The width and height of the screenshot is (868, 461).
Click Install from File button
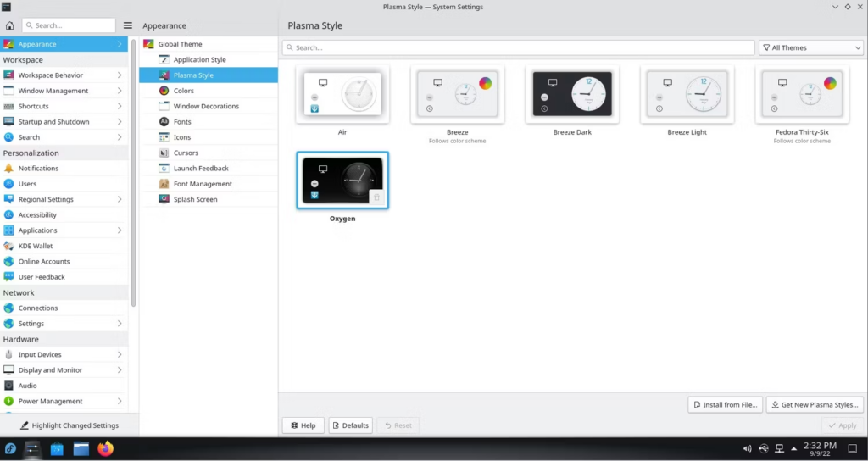(726, 405)
